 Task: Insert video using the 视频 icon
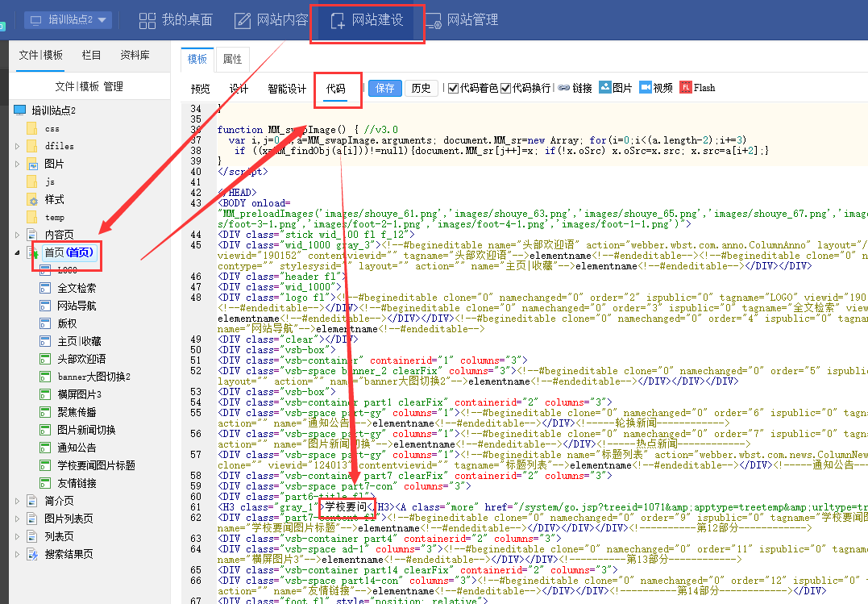click(x=646, y=88)
